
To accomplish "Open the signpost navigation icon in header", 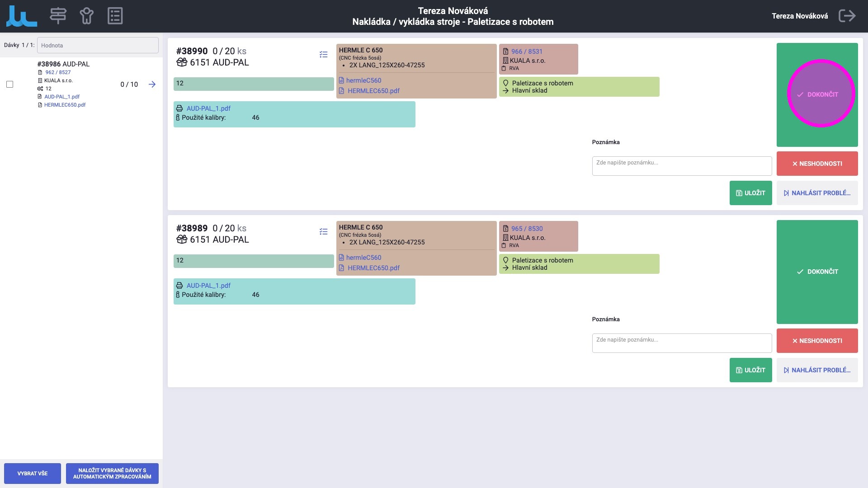I will pos(58,16).
